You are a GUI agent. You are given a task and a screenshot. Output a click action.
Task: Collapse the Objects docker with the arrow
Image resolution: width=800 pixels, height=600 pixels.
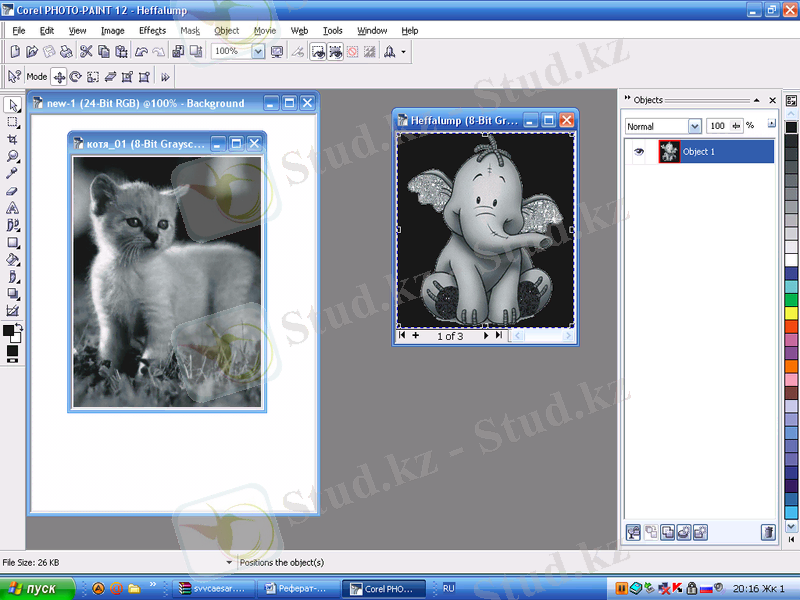pyautogui.click(x=759, y=100)
